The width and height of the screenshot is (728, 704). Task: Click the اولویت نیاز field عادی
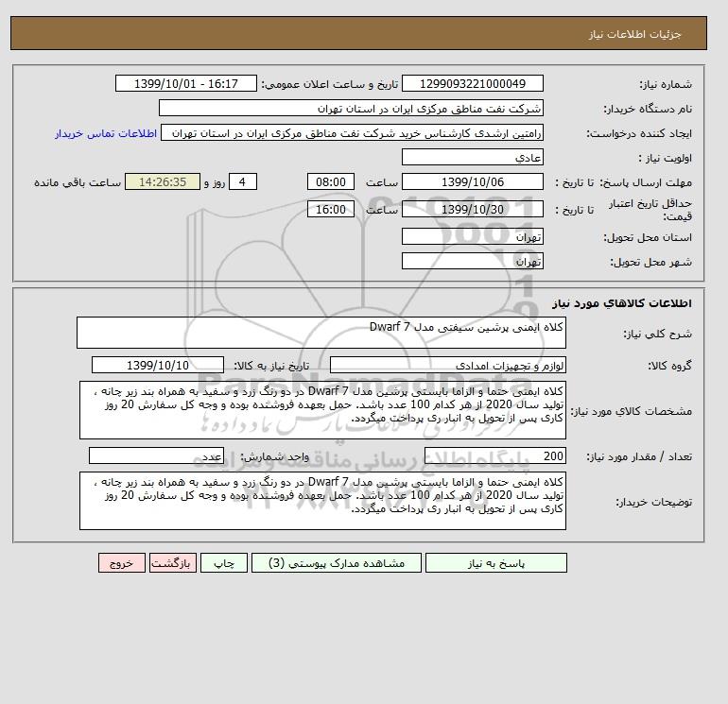[472, 157]
